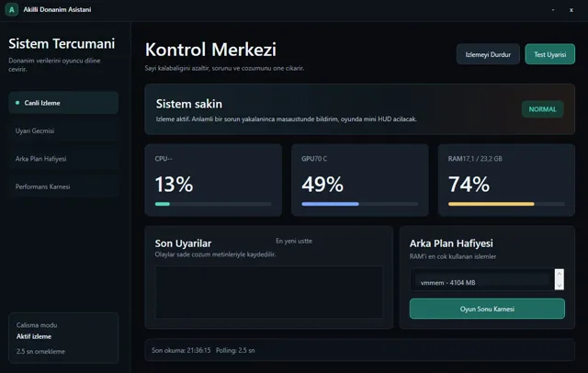Click the CPU usage progress bar
Image resolution: width=588 pixels, height=373 pixels.
(213, 204)
